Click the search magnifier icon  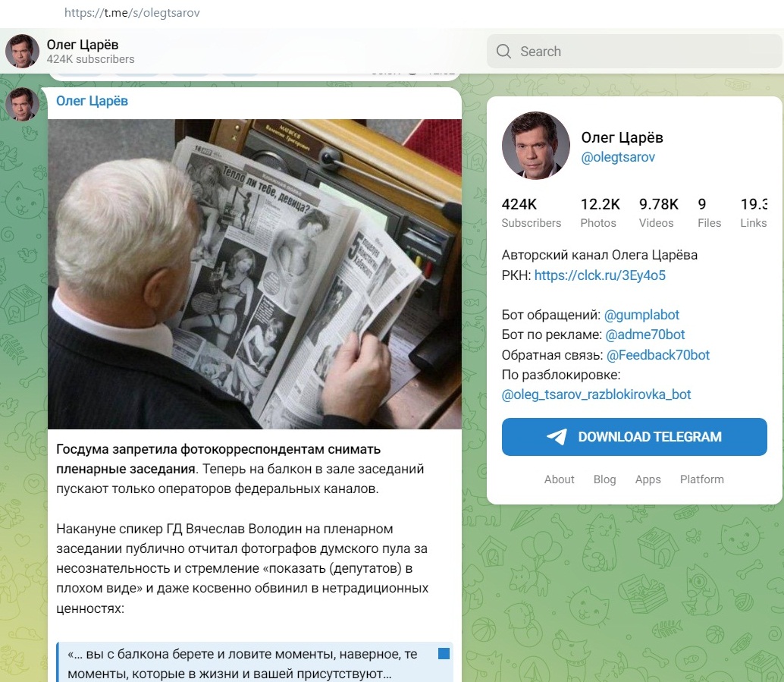[503, 51]
